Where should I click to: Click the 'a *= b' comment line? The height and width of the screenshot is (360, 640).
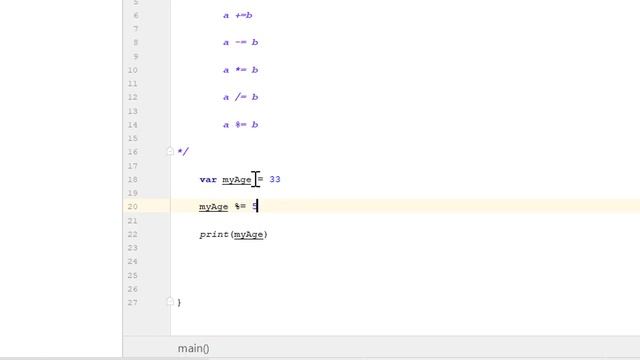point(240,70)
